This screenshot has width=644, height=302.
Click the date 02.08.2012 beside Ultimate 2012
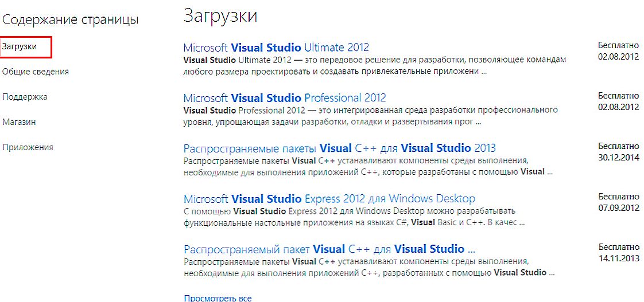click(619, 57)
